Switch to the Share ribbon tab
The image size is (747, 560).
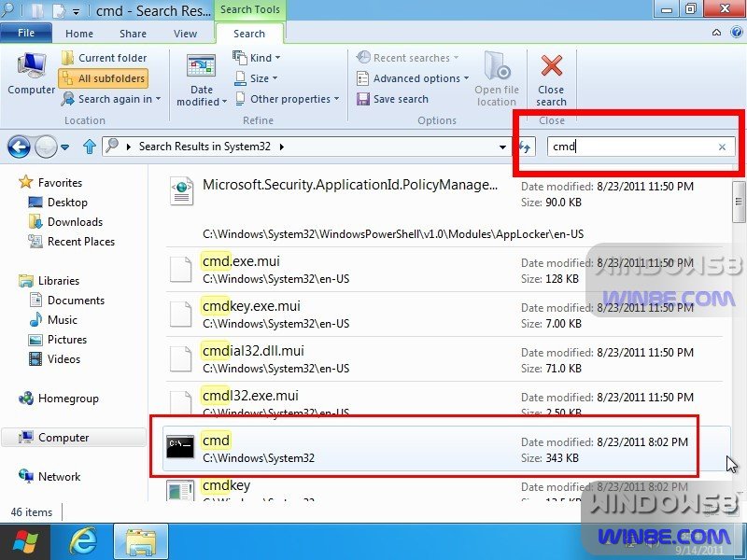(133, 34)
